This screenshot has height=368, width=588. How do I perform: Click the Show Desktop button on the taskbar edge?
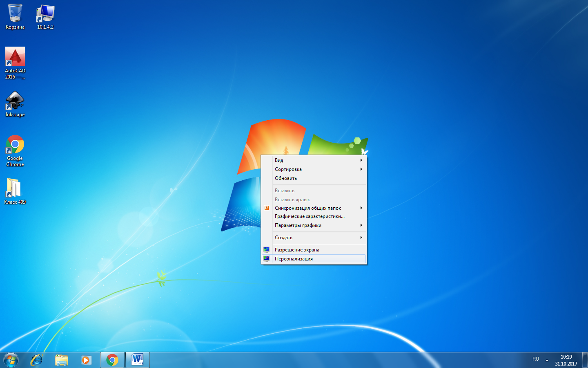[585, 360]
